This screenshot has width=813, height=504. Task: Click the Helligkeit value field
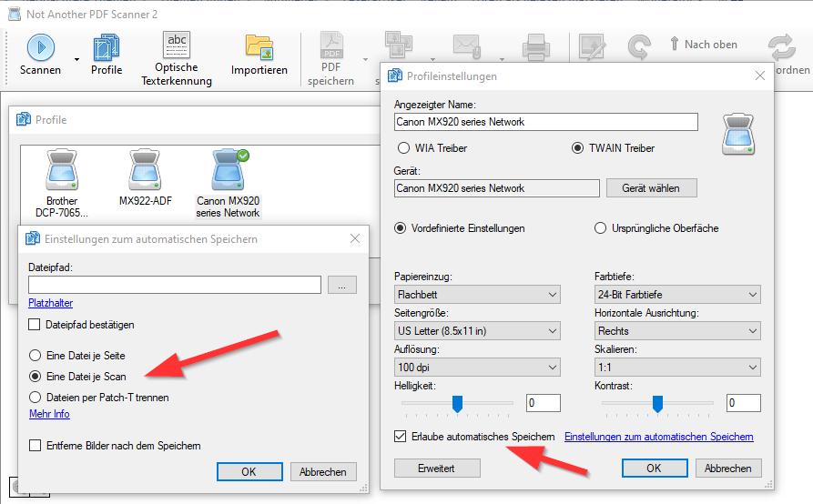tap(544, 403)
